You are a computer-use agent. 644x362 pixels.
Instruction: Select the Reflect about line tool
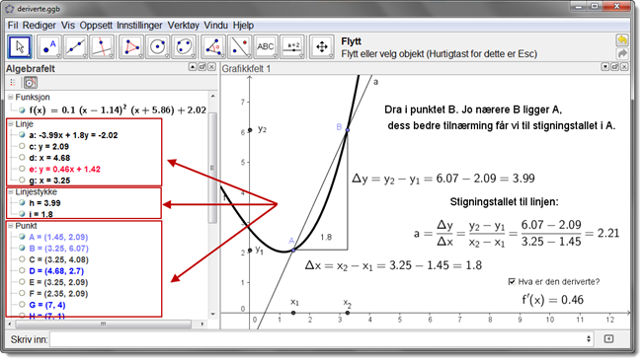[x=239, y=47]
